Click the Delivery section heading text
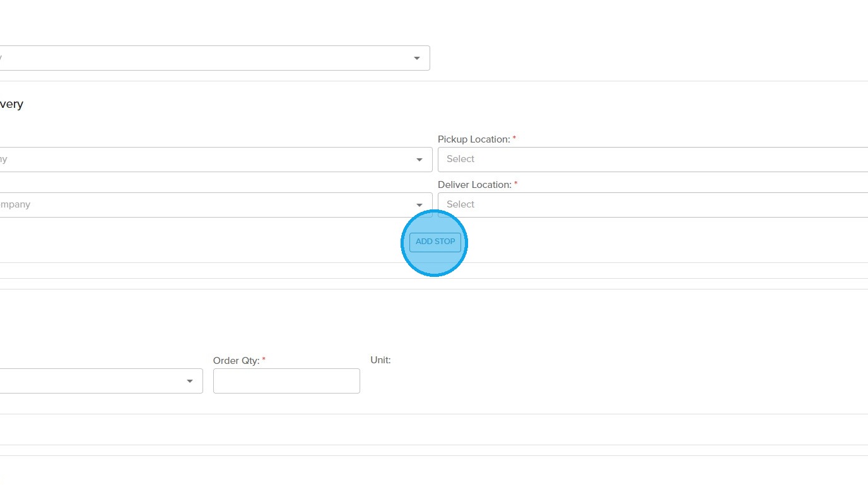 point(11,104)
